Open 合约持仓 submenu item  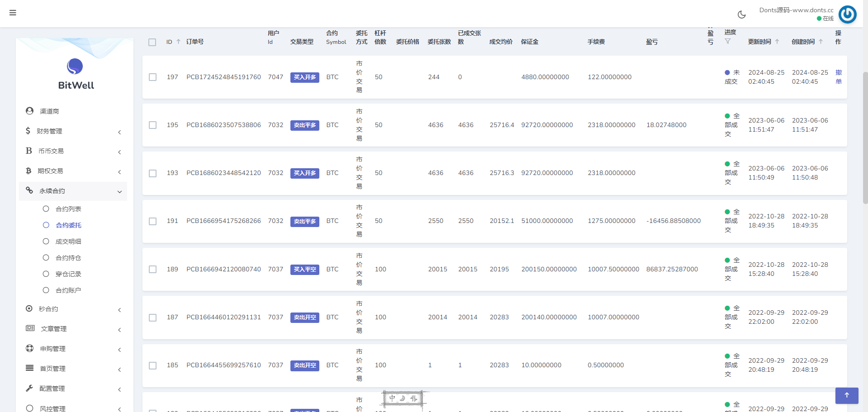pos(68,258)
